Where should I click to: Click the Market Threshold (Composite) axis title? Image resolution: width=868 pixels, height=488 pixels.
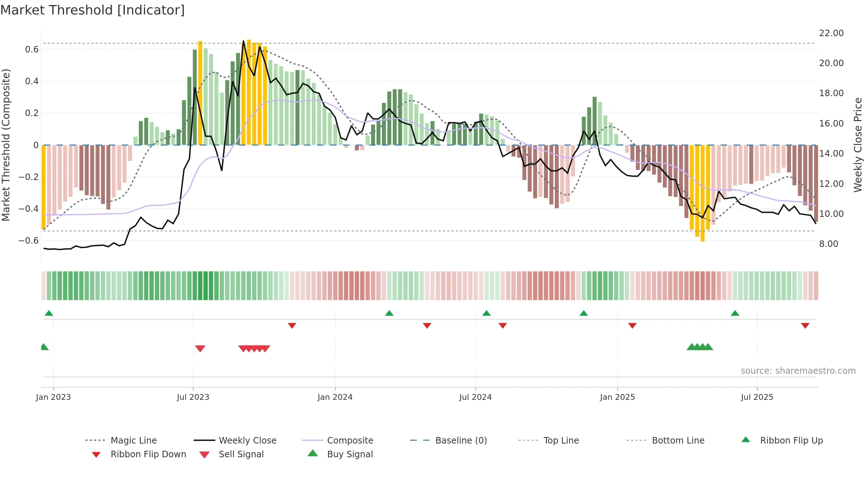(6, 145)
